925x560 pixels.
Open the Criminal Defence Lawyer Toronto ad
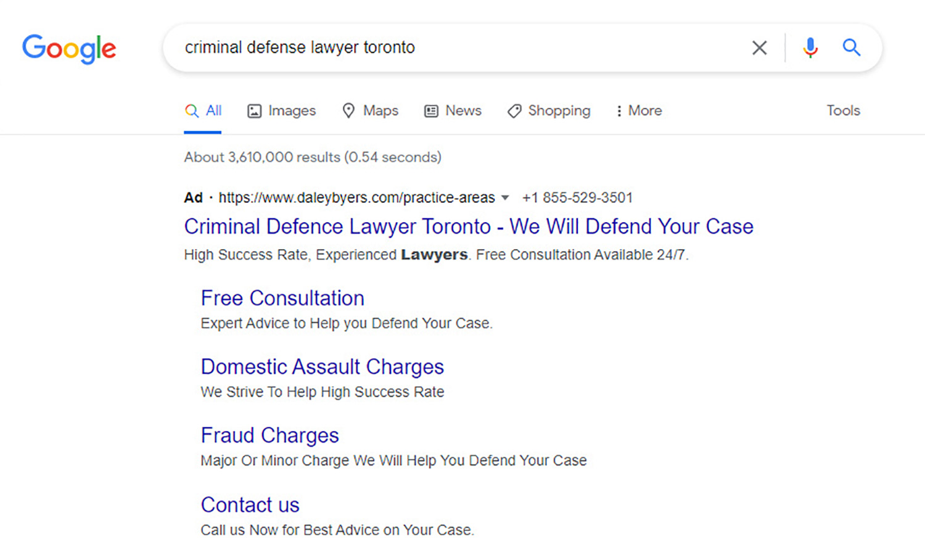click(x=468, y=226)
